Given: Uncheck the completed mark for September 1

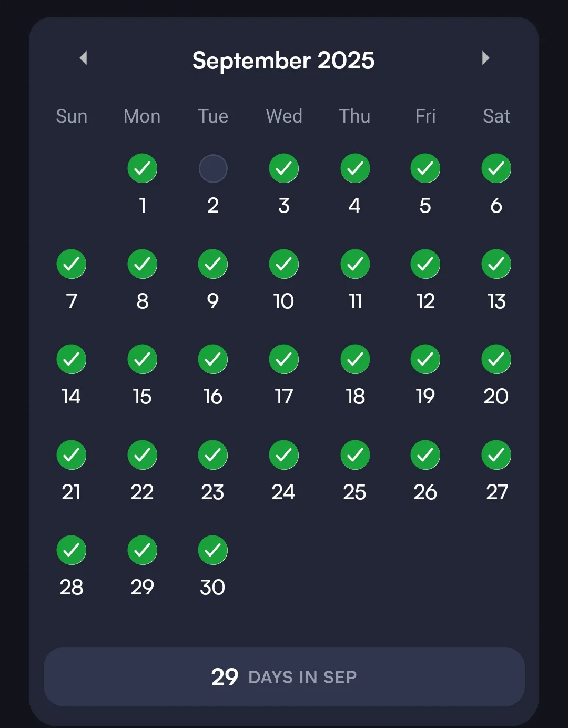Looking at the screenshot, I should point(142,168).
